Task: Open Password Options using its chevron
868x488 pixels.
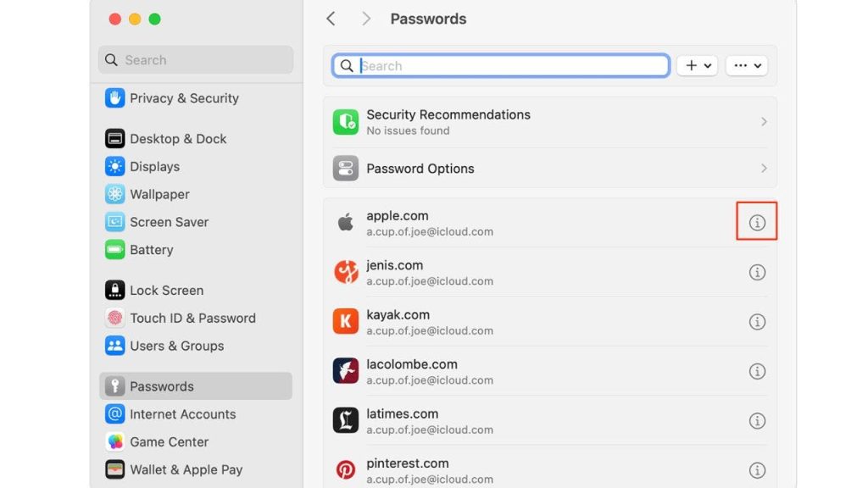Action: 764,169
